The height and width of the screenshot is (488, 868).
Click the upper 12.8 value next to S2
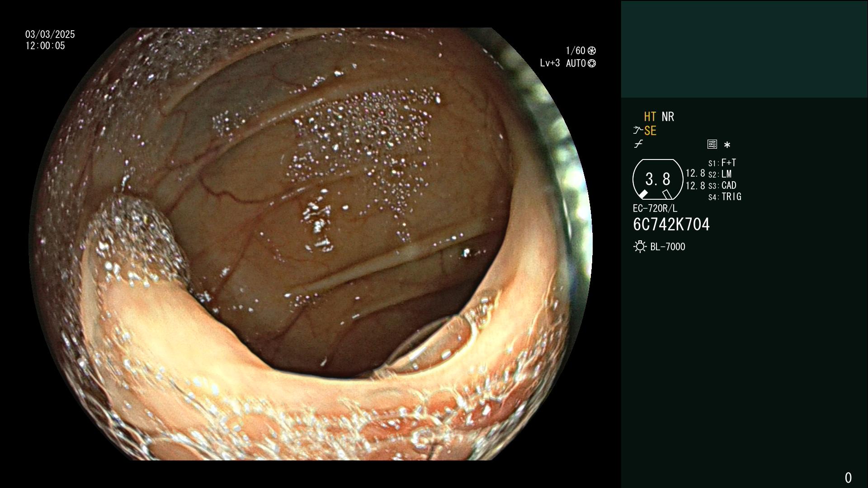[695, 174]
